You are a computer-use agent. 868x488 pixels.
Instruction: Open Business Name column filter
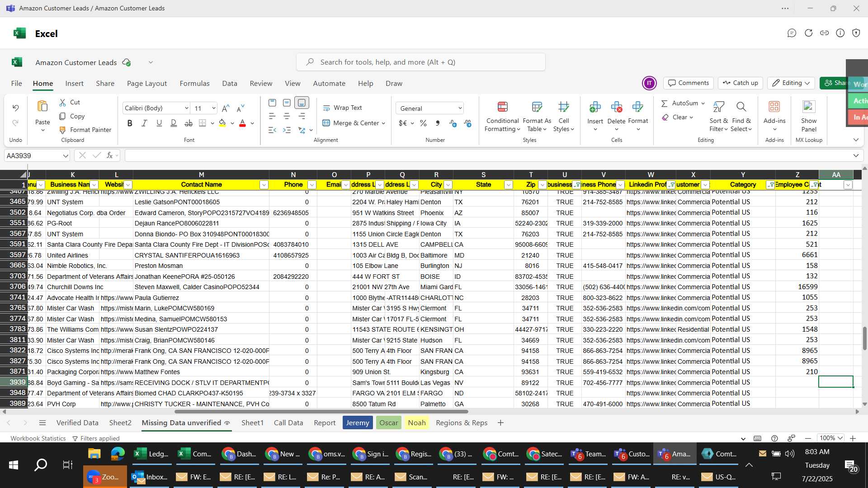coord(94,185)
